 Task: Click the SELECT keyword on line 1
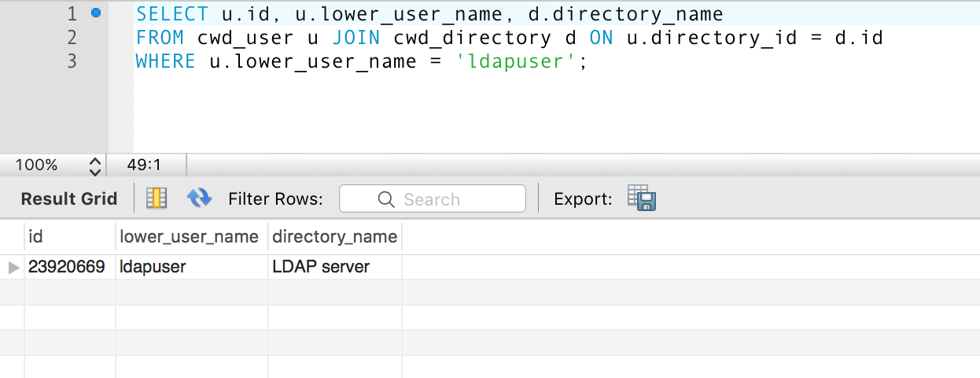tap(172, 13)
